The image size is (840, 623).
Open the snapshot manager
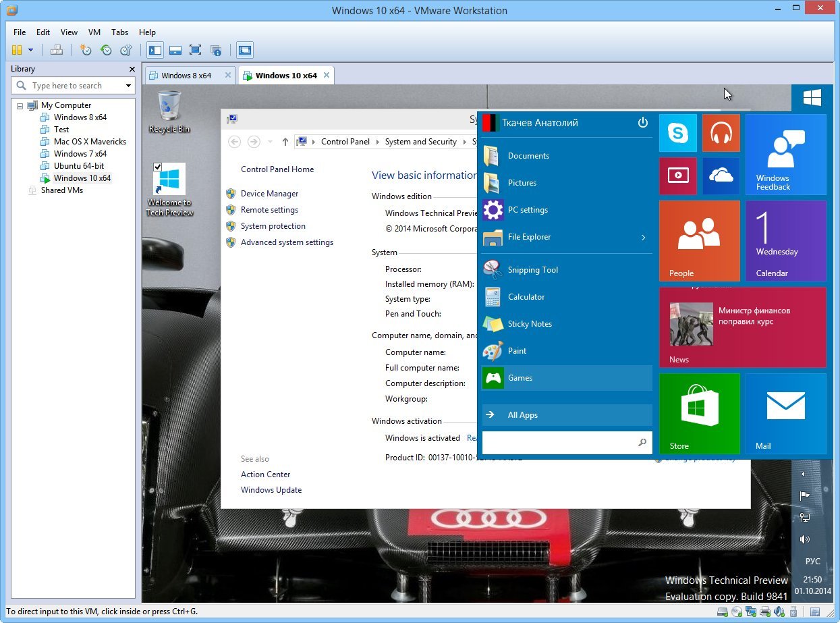tap(126, 50)
